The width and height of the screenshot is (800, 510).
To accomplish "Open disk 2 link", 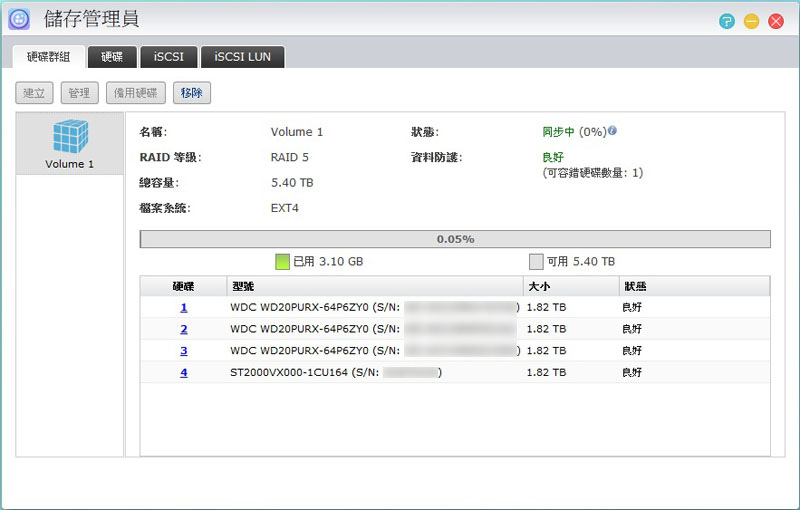I will click(x=184, y=329).
